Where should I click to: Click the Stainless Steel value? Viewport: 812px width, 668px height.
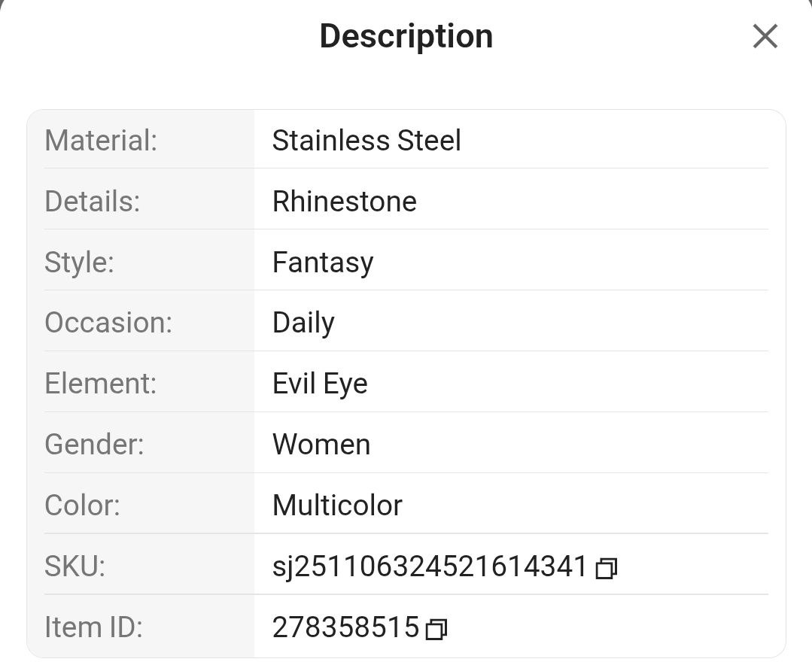point(366,141)
